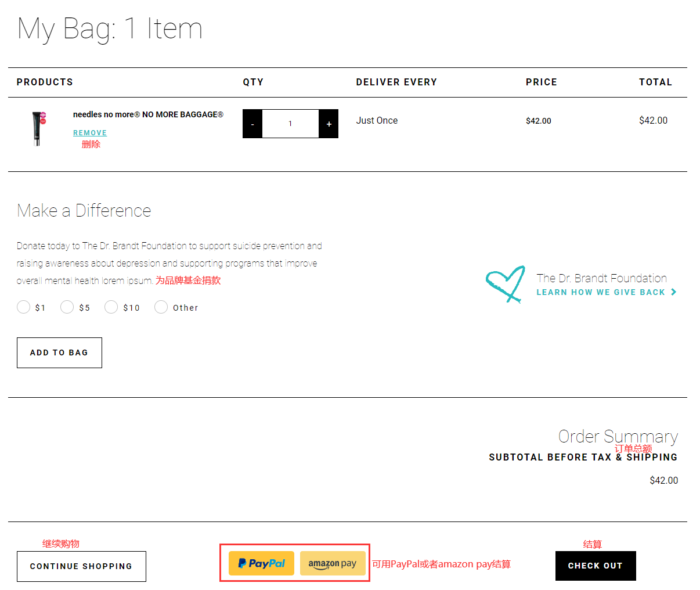The height and width of the screenshot is (590, 700).
Task: Open Learn How We Give Back link
Action: pyautogui.click(x=600, y=292)
